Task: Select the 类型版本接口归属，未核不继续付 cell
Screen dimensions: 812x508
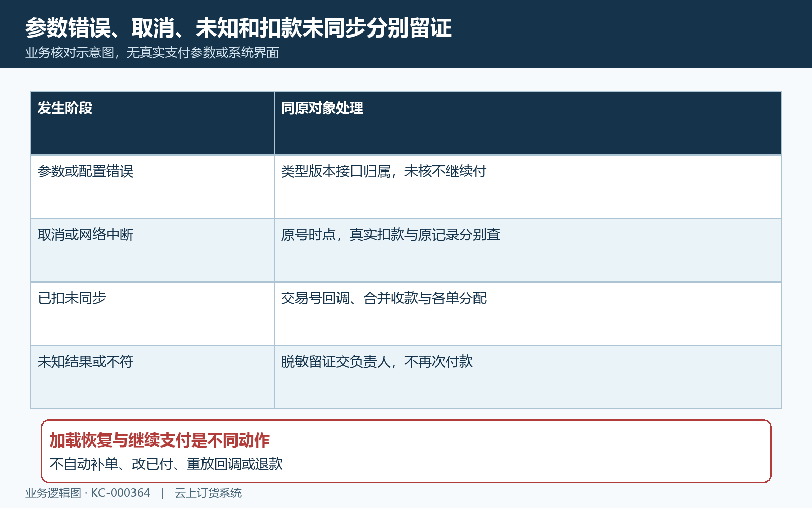Action: 528,187
